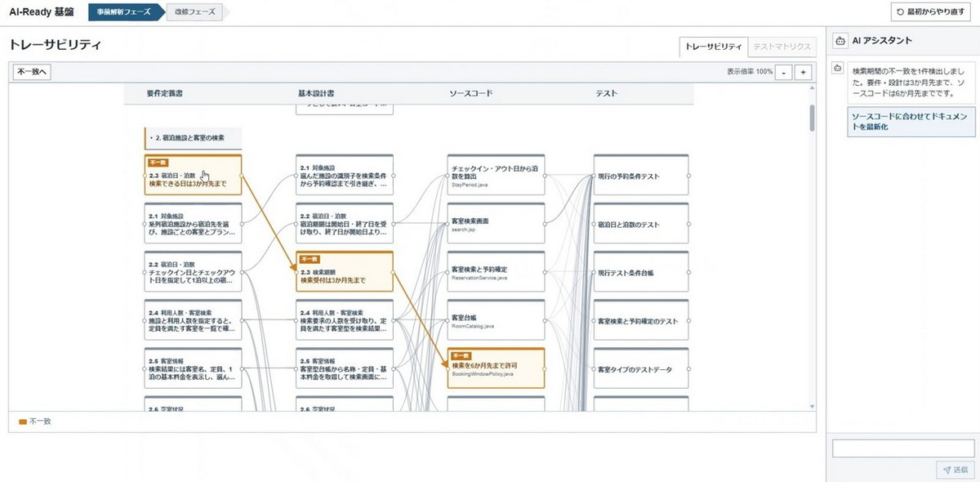The image size is (980, 482).
Task: Select the 要件定義書 2.5 客室情報 node
Action: click(194, 368)
